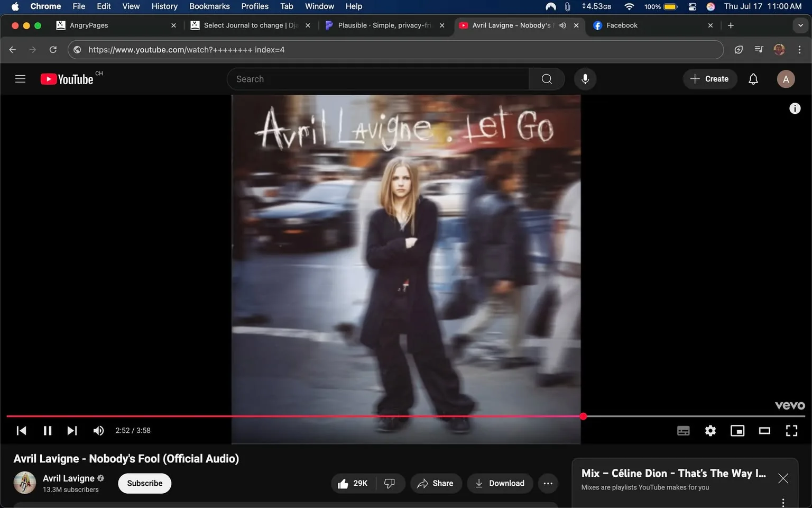Mute the video volume
The height and width of the screenshot is (508, 812).
point(98,430)
